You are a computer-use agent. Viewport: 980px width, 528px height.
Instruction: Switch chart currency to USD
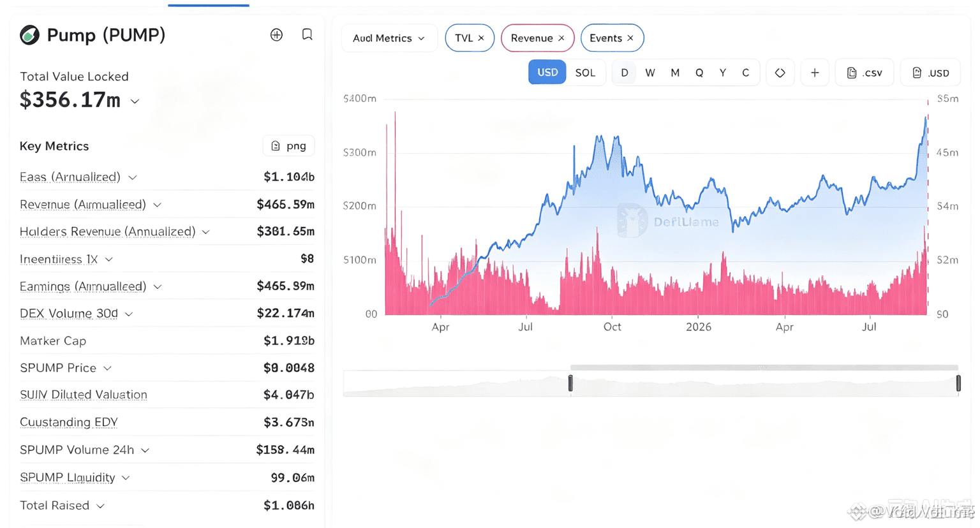pyautogui.click(x=547, y=72)
